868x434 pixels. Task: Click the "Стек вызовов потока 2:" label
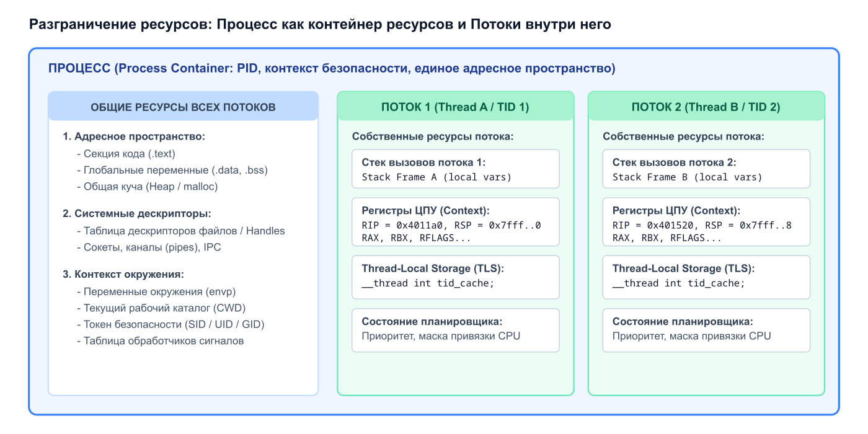tap(675, 162)
